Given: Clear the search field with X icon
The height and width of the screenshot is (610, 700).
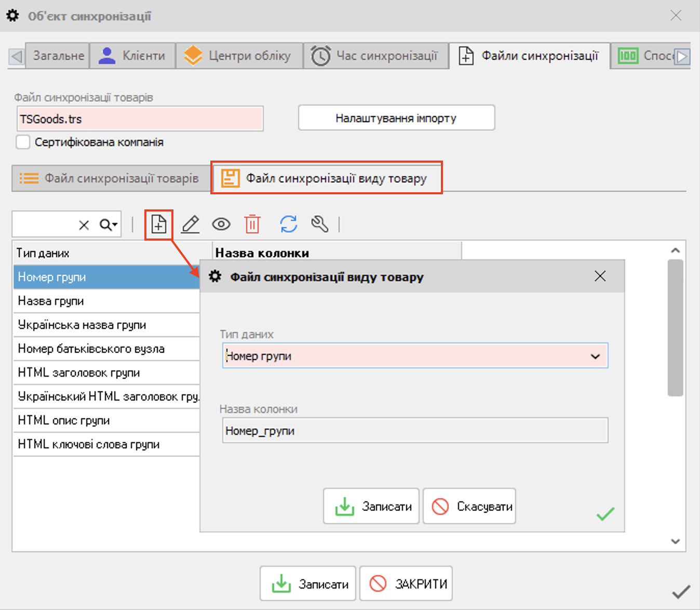Looking at the screenshot, I should click(x=84, y=225).
